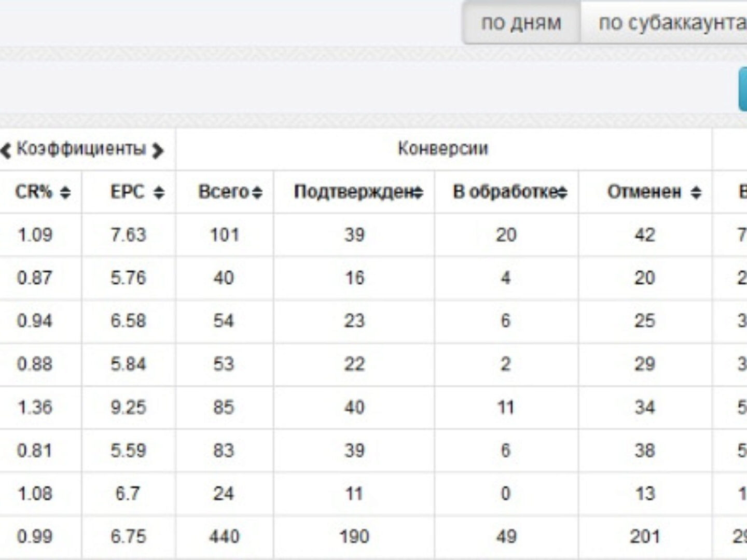Screen dimensions: 747x560
Task: Click the EPC column header text
Action: click(127, 192)
